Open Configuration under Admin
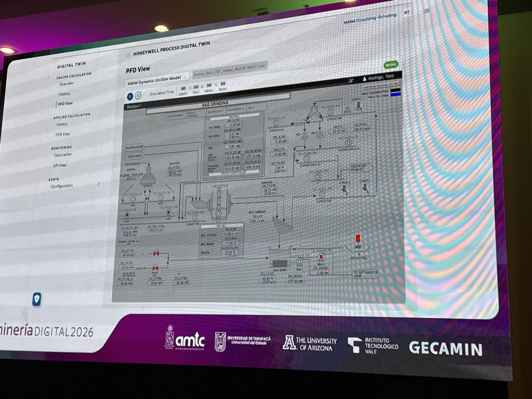 point(62,186)
